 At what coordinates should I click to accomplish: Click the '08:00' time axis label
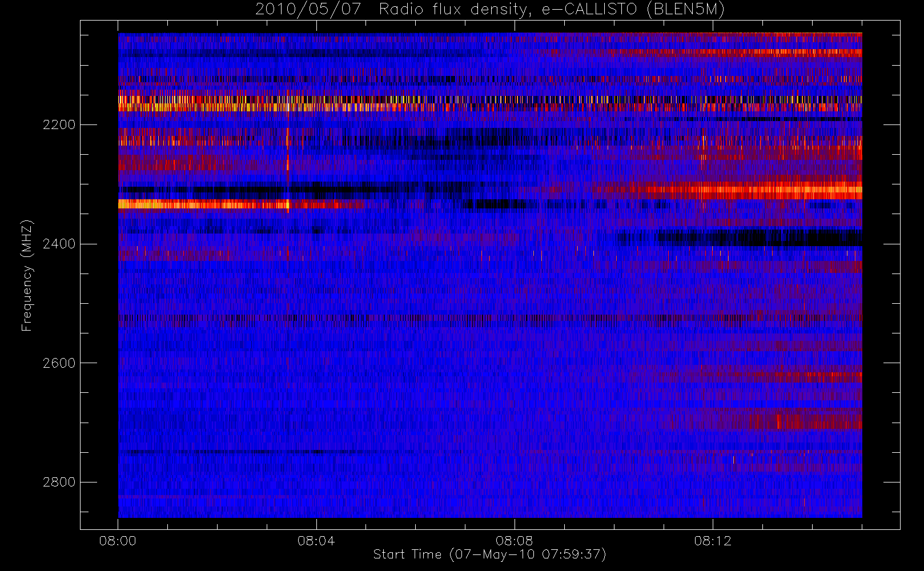118,541
